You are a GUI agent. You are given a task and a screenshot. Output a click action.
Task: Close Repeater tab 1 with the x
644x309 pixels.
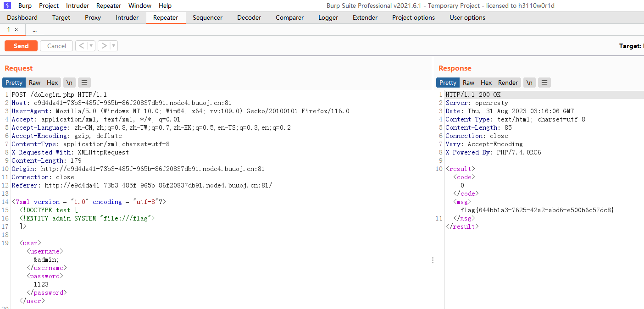pos(17,29)
